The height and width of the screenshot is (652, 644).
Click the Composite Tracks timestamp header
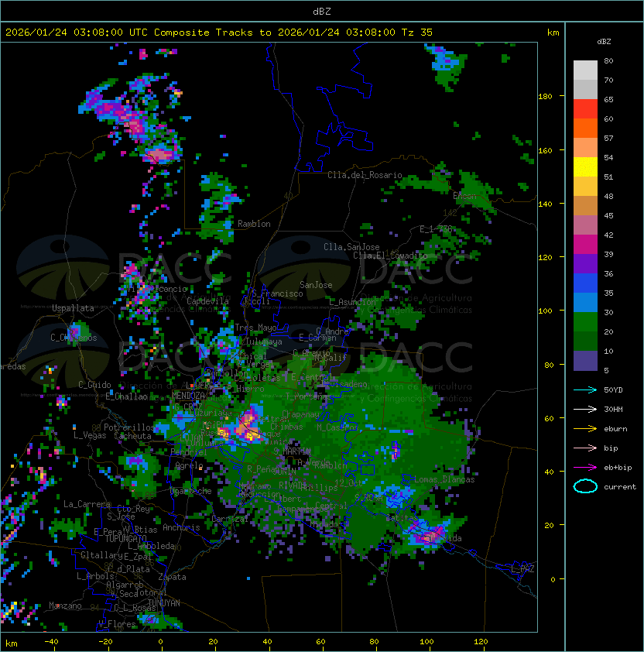219,33
